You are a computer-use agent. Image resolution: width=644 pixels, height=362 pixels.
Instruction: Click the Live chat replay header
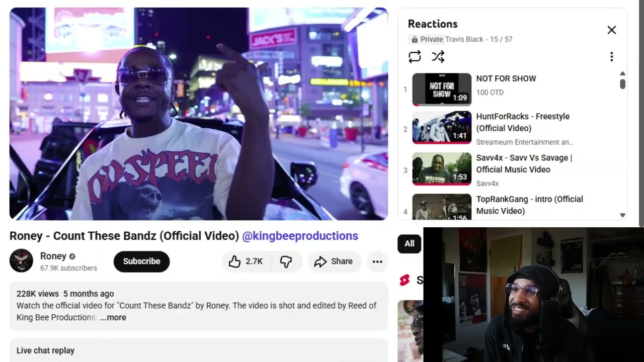coord(45,350)
